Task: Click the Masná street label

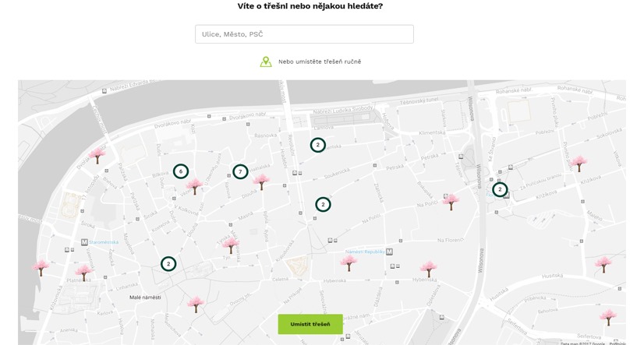Action: click(x=246, y=216)
